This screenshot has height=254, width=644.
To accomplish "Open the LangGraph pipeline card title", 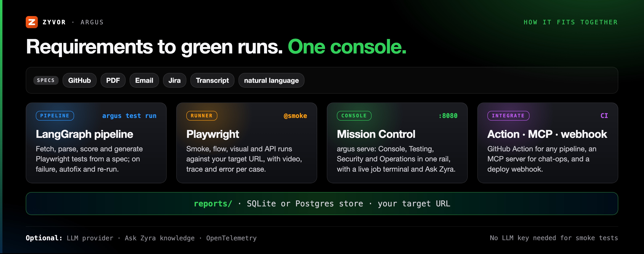I will click(x=85, y=134).
